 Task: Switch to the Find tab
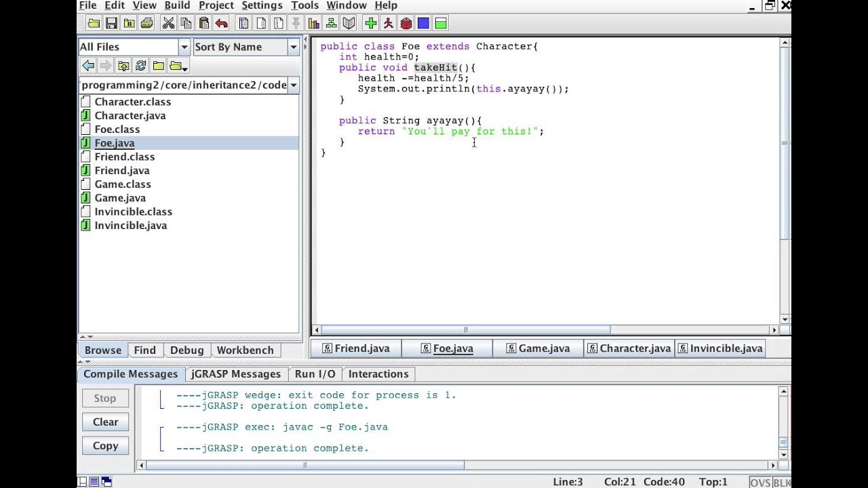click(144, 350)
